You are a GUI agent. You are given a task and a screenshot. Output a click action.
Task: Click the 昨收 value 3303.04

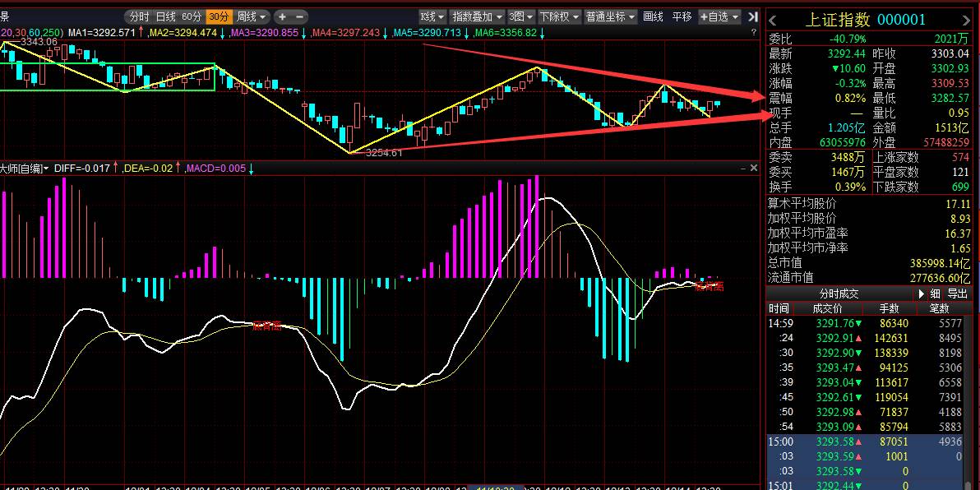[950, 53]
